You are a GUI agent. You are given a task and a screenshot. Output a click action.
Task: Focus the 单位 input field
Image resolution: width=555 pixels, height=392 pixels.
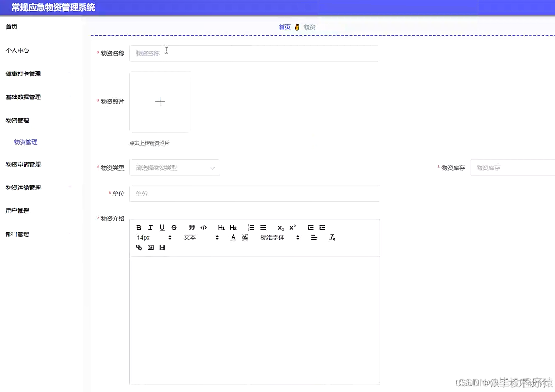click(255, 194)
